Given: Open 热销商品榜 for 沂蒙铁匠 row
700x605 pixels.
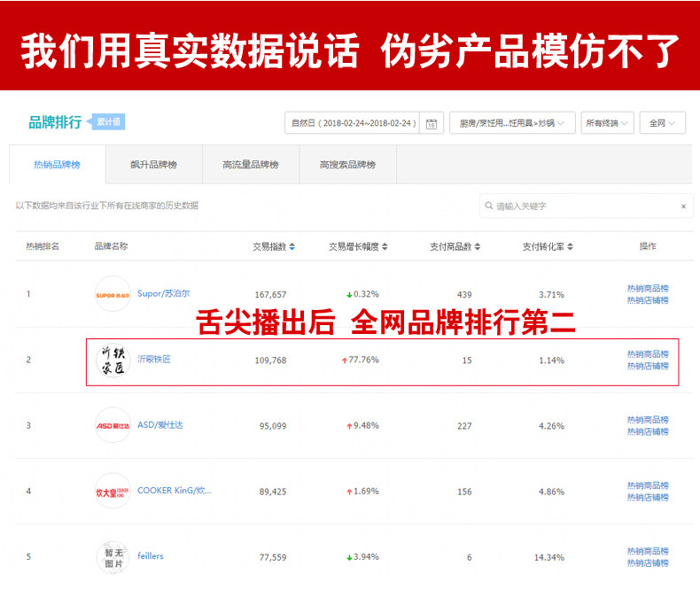Looking at the screenshot, I should (648, 353).
